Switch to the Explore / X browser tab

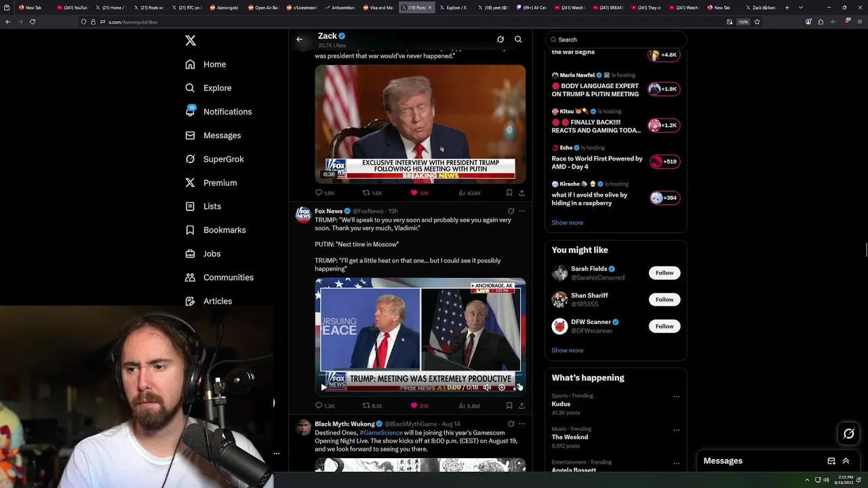click(452, 7)
